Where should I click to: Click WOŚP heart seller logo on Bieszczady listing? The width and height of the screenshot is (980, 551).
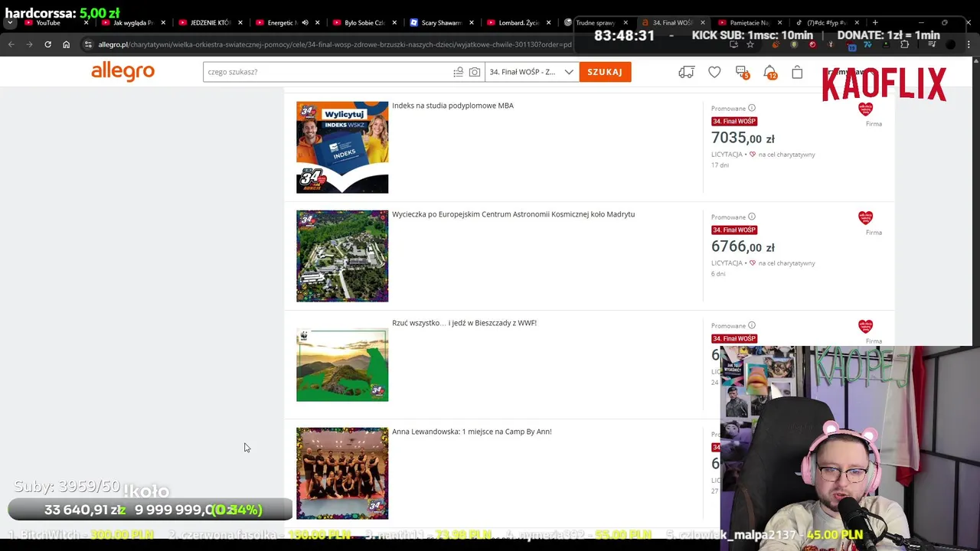(x=865, y=327)
